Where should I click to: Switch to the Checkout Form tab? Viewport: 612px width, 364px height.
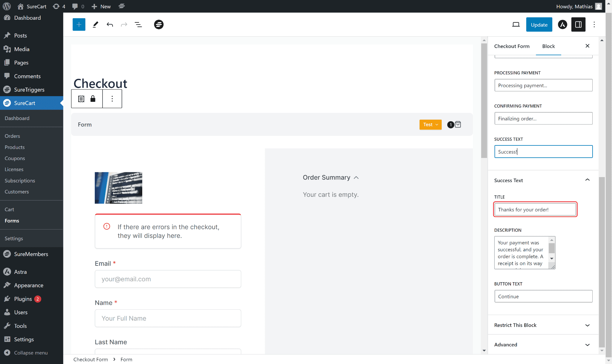click(x=512, y=46)
